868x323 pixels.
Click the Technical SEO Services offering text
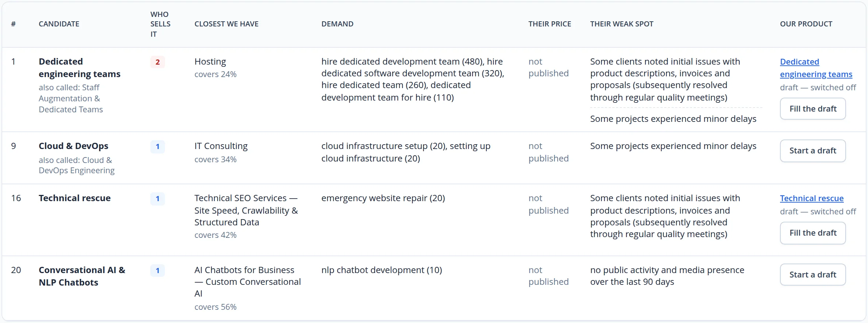[x=246, y=210]
